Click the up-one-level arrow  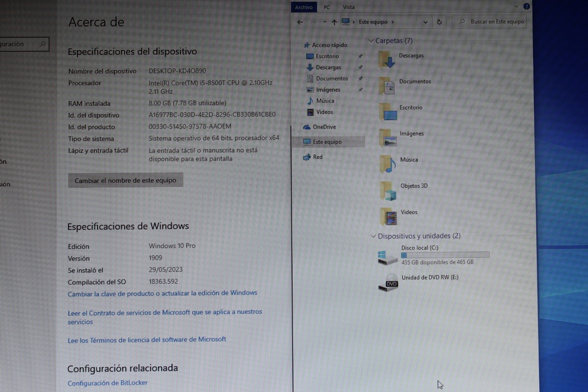[x=334, y=22]
